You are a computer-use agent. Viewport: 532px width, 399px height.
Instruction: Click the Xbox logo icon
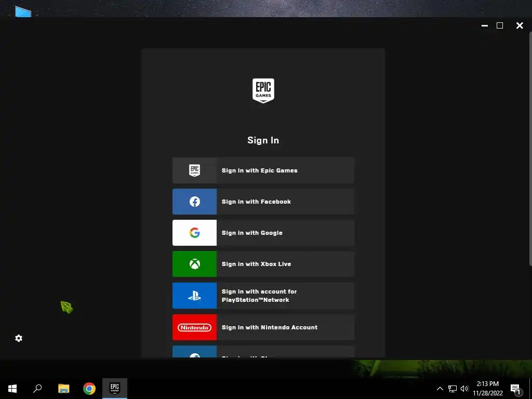(194, 264)
